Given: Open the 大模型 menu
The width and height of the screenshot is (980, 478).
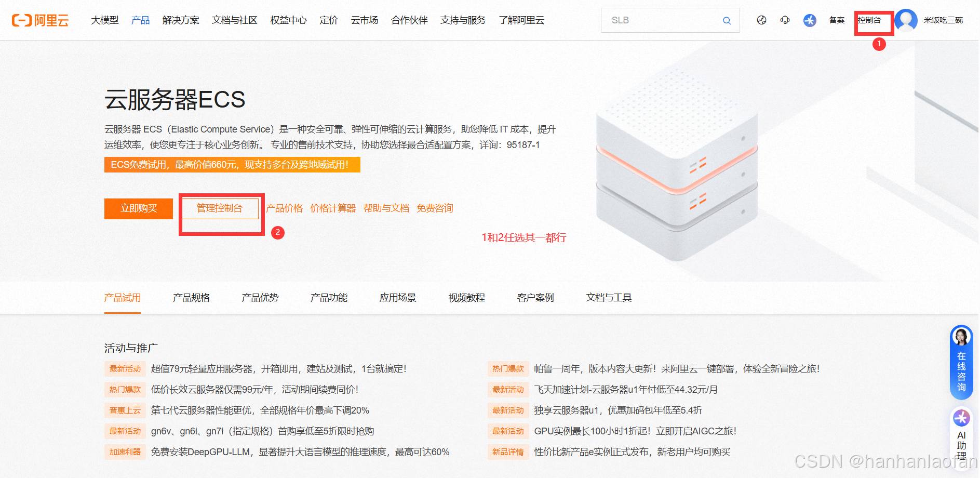Looking at the screenshot, I should click(105, 20).
